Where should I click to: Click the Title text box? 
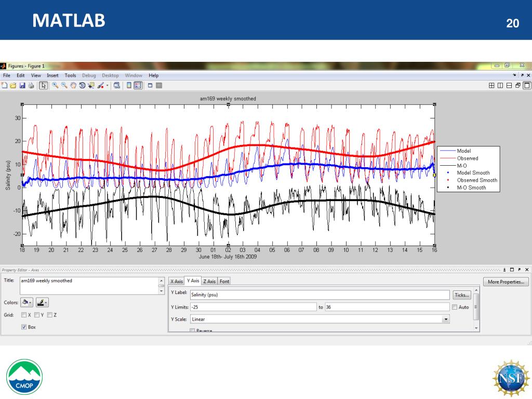(89, 286)
